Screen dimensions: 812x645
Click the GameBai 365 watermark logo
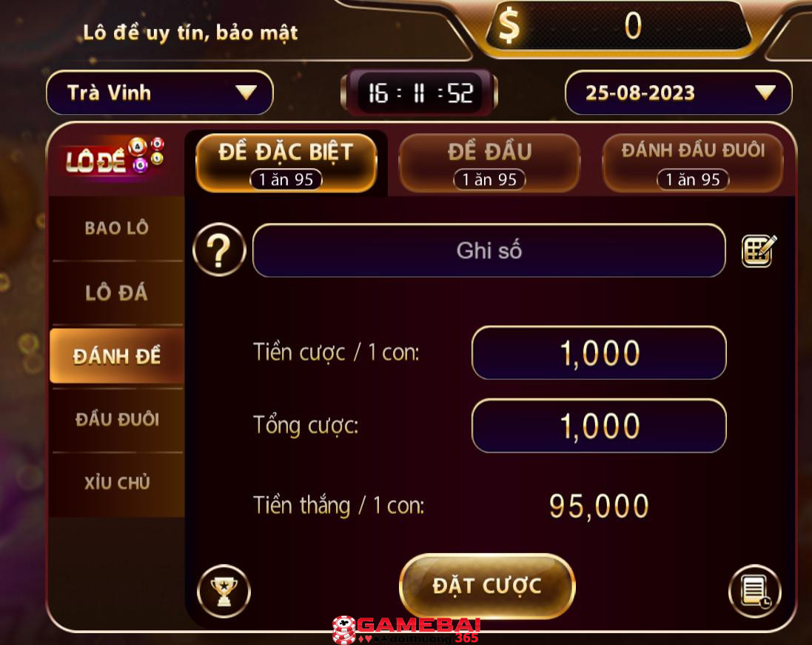click(x=407, y=630)
